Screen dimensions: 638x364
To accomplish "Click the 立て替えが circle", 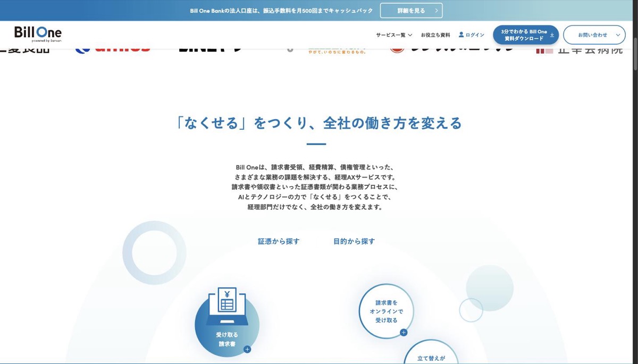I will click(431, 352).
